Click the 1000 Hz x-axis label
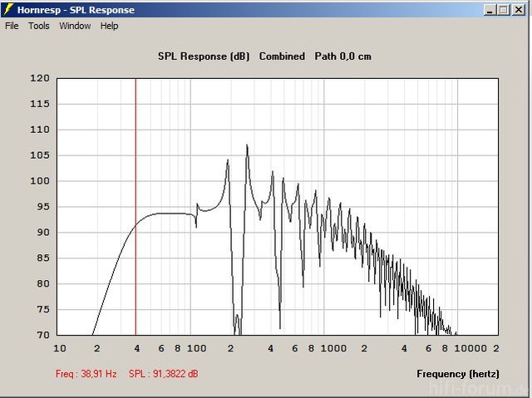The width and height of the screenshot is (532, 398). (333, 348)
